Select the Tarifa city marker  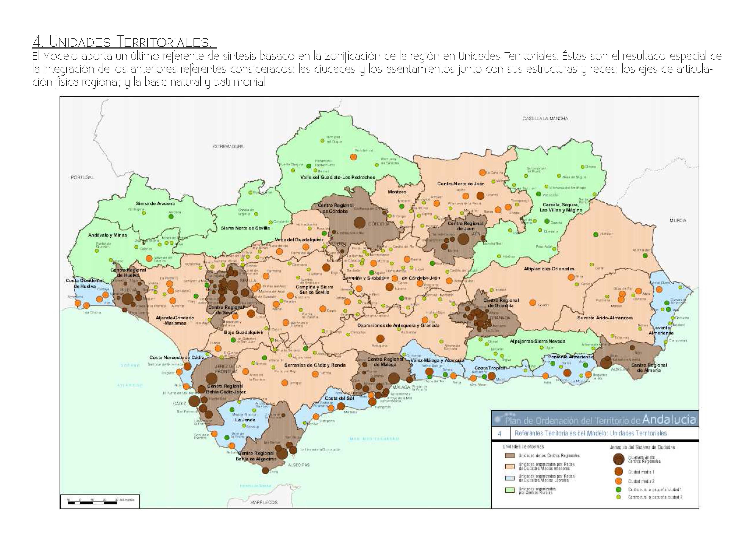pos(265,471)
